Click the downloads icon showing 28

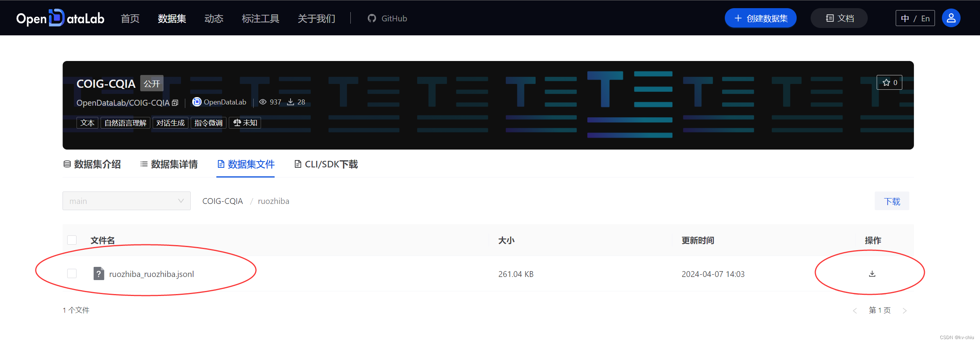click(x=290, y=102)
